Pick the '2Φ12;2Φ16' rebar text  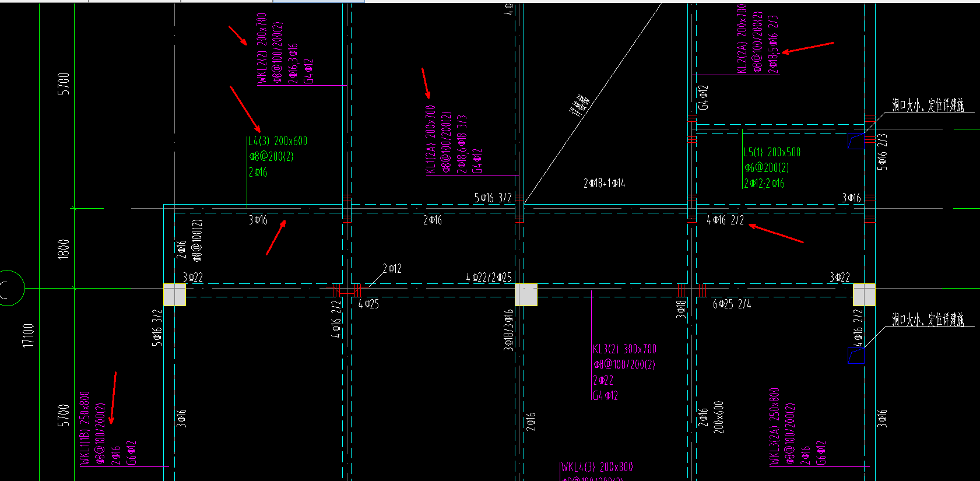tap(764, 184)
